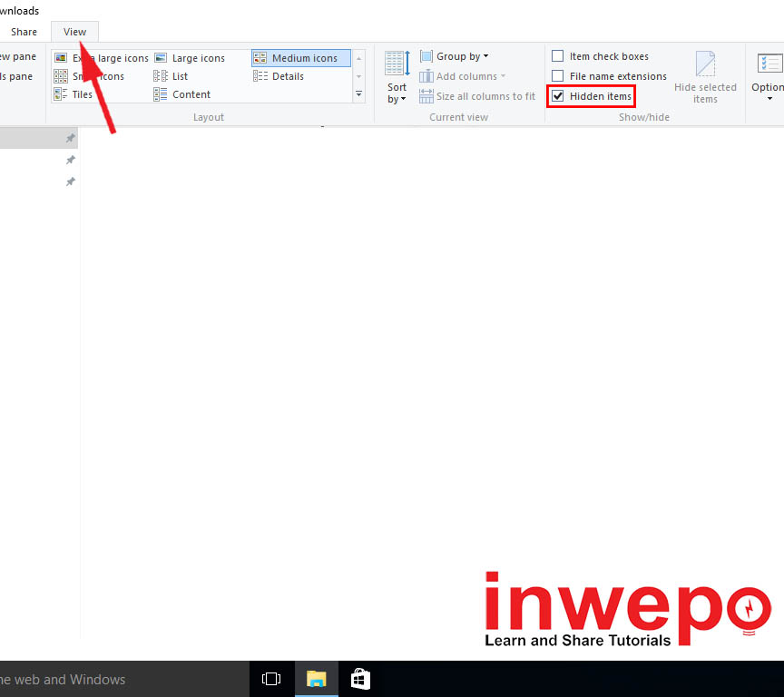
Task: Enable Item check boxes
Action: 557,56
